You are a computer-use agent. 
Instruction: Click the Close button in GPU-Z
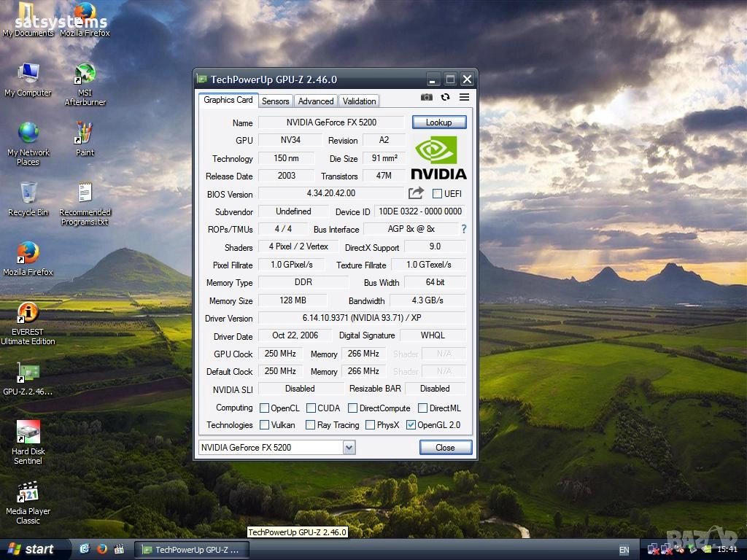click(x=445, y=448)
